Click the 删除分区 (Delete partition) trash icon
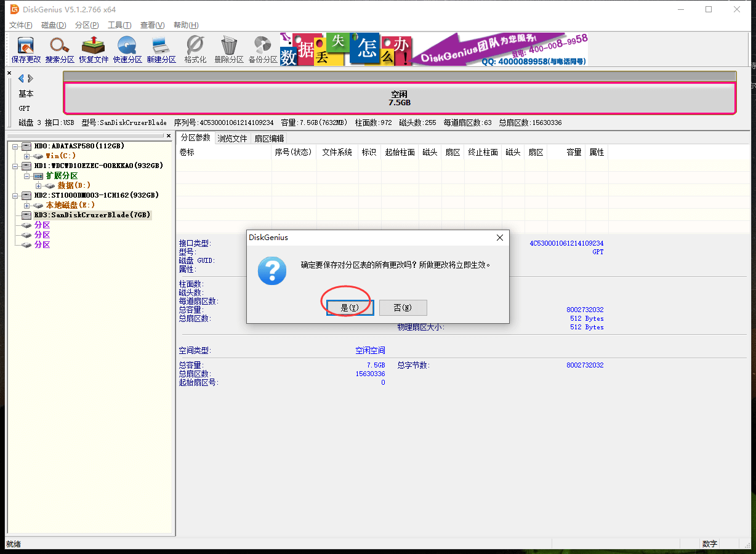 tap(229, 49)
